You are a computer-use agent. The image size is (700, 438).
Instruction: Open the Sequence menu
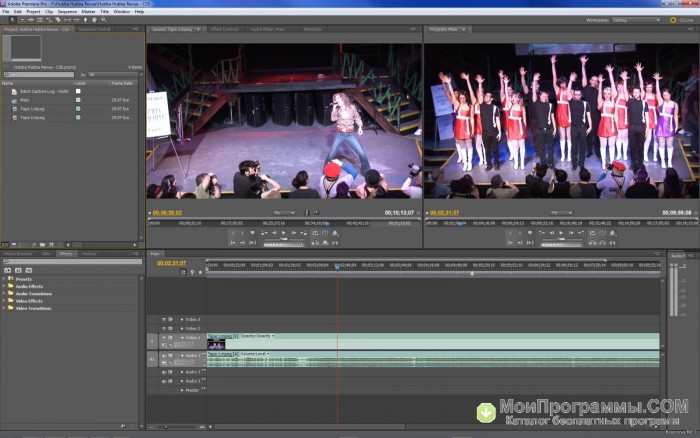pyautogui.click(x=67, y=11)
